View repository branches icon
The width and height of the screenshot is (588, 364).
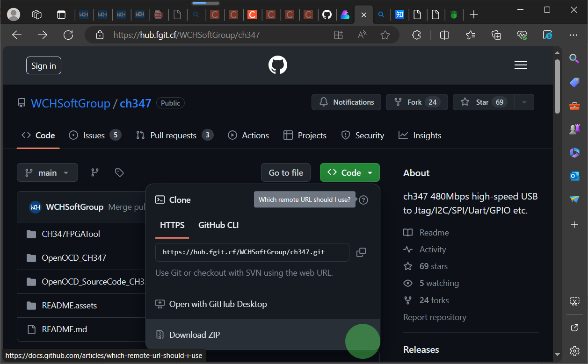coord(95,173)
